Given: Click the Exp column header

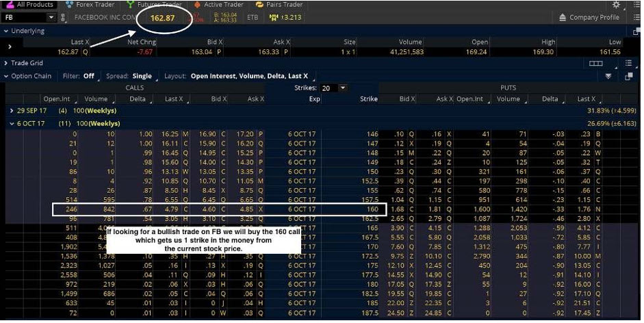Looking at the screenshot, I should 314,99.
